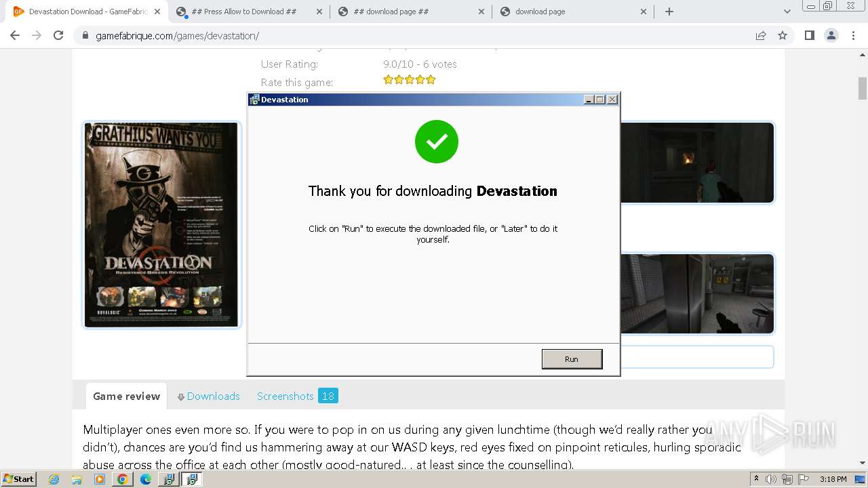
Task: Maximize the Devastation installer dialog
Action: 599,100
